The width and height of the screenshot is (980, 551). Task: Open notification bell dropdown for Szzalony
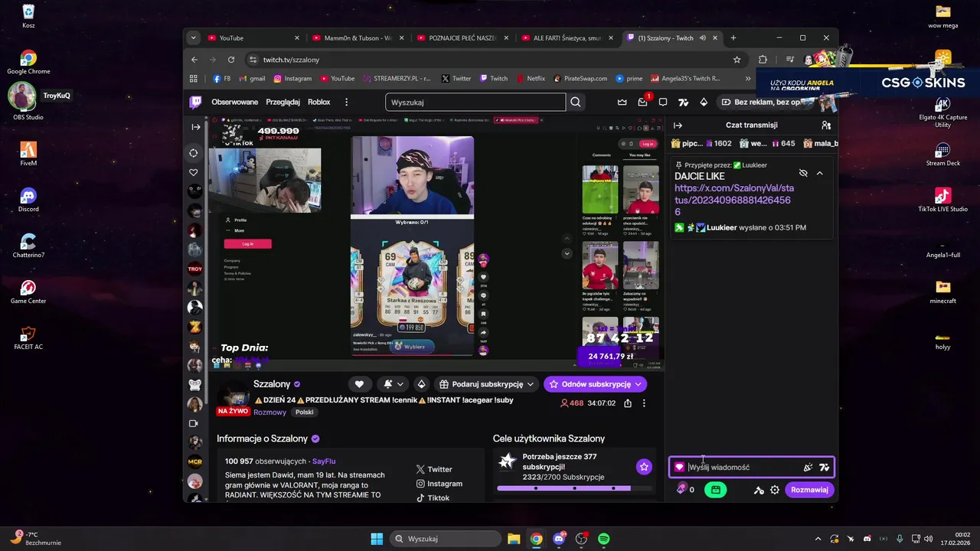(394, 384)
